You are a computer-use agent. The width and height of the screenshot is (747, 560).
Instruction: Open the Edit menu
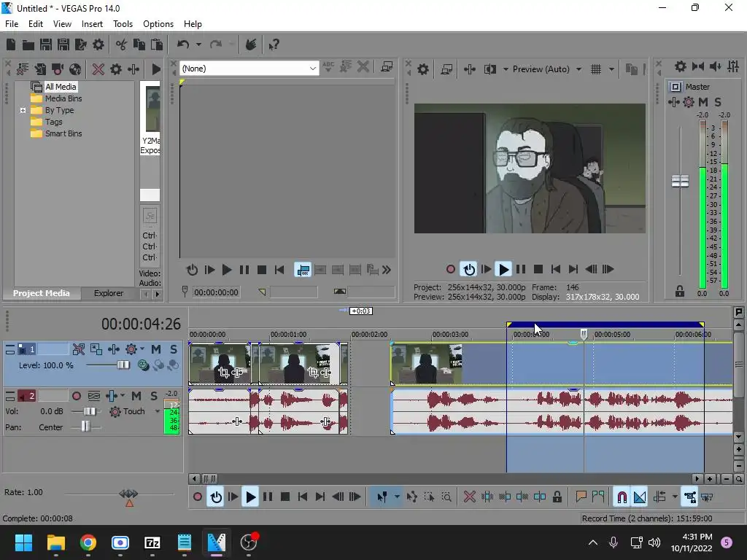pyautogui.click(x=36, y=24)
